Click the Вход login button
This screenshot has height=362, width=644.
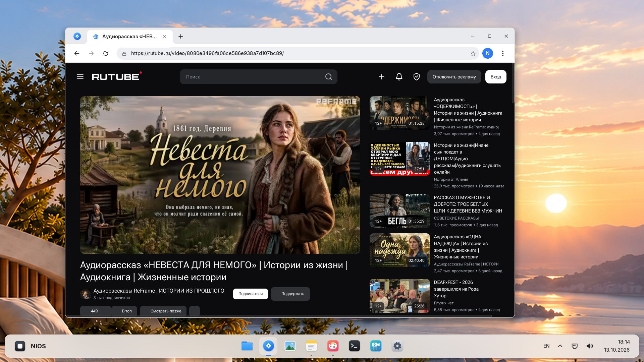click(496, 77)
